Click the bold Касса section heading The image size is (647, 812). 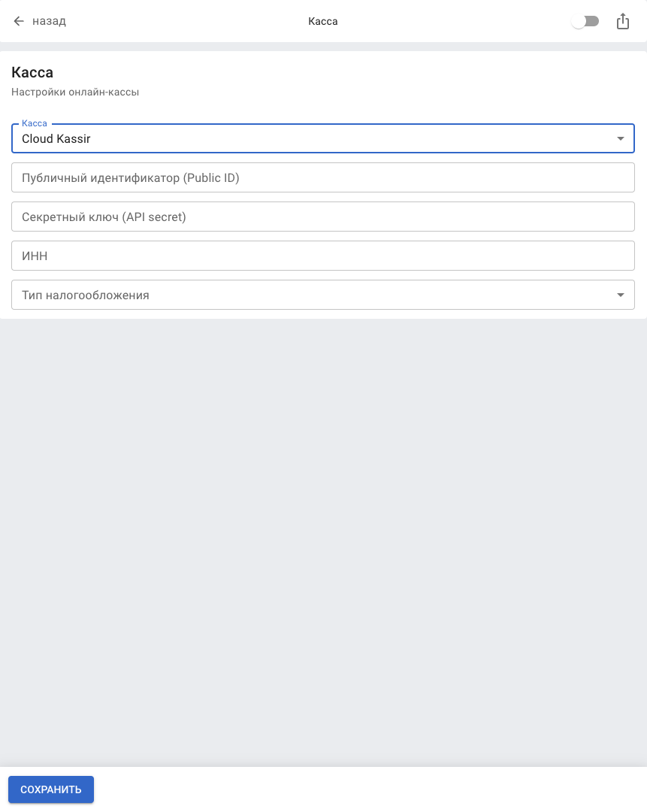point(32,73)
